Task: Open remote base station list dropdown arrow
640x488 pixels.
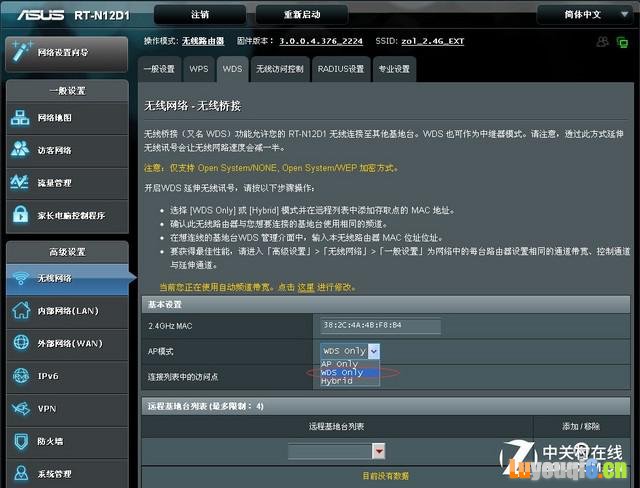Action: point(379,451)
